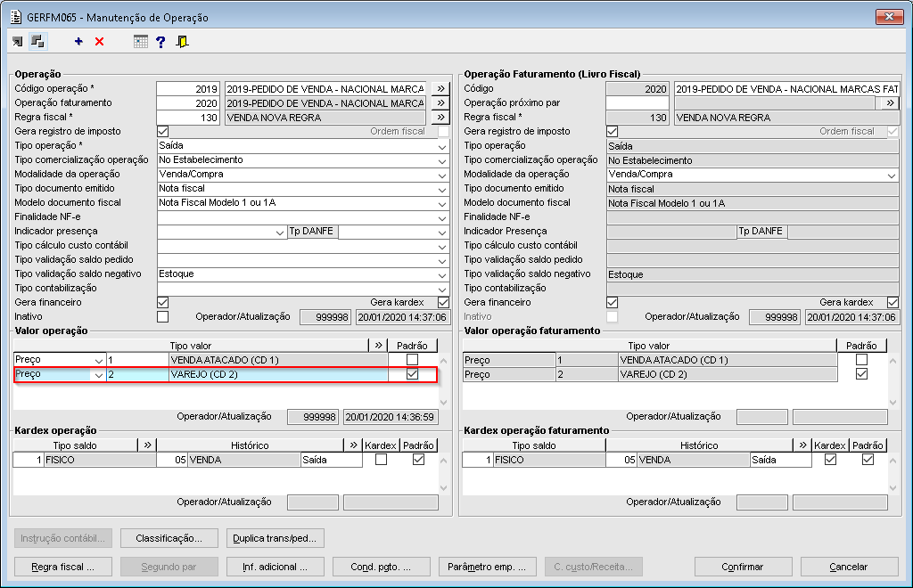The image size is (913, 588).
Task: Click the Cancelar button
Action: coord(849,567)
